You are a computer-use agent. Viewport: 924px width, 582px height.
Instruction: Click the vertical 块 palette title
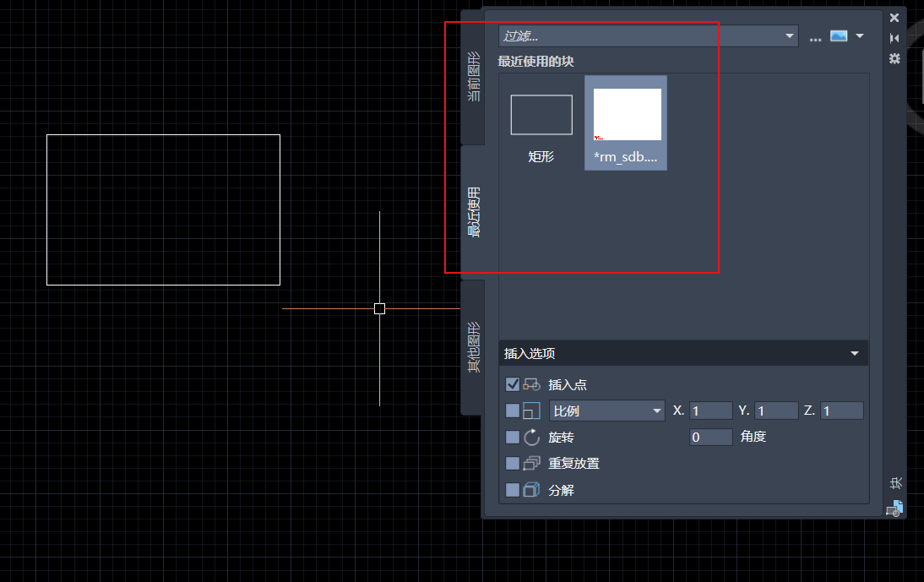(896, 484)
